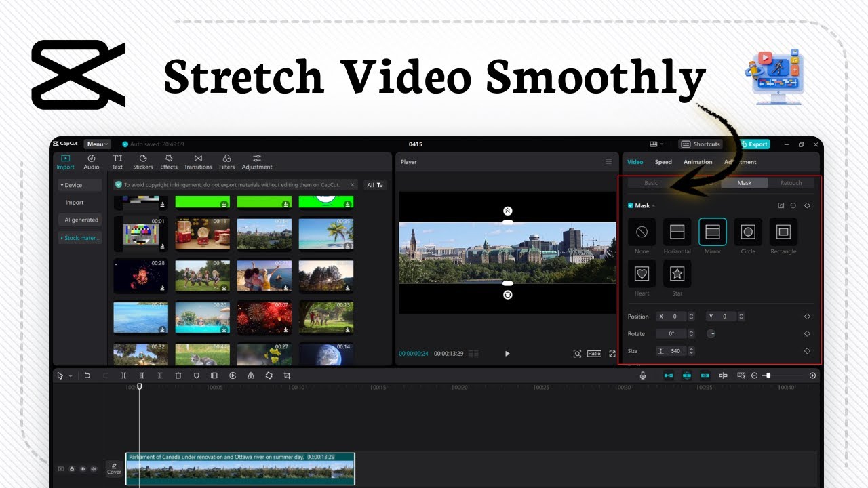Click the mirror flip icon in timeline toolbar
This screenshot has height=488, width=868.
251,375
